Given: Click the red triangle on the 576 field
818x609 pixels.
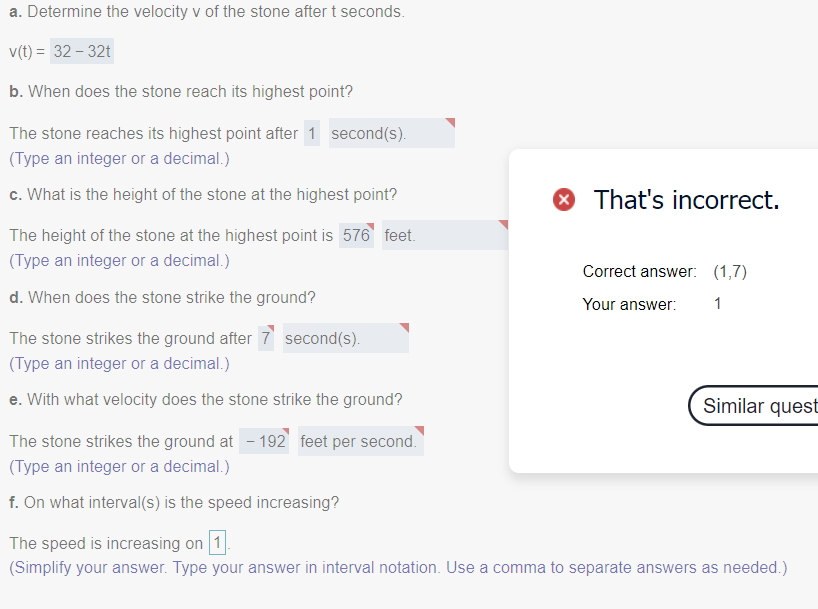Looking at the screenshot, I should coord(370,227).
